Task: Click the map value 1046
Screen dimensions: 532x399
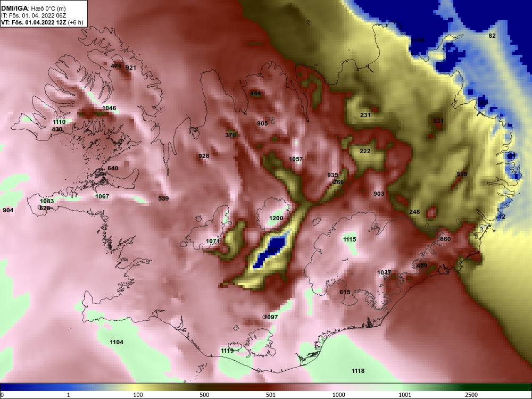Action: click(x=109, y=108)
